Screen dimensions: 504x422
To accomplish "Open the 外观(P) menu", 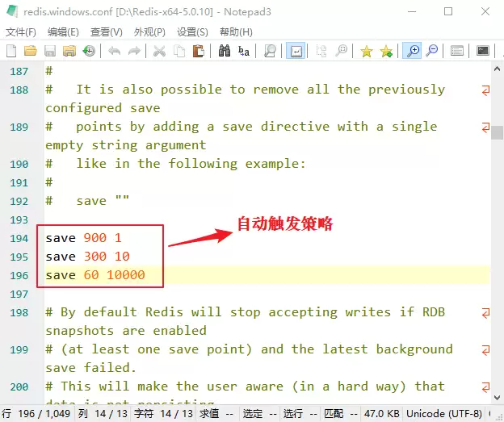I will (x=149, y=32).
